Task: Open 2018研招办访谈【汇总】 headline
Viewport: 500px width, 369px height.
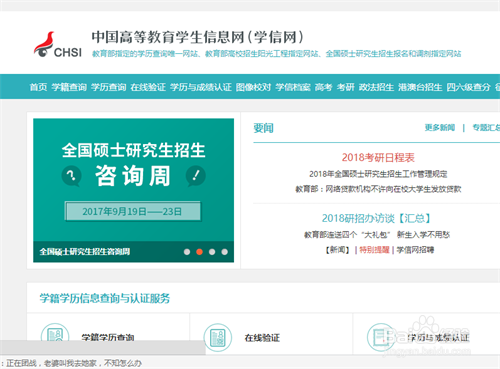Action: point(377,218)
